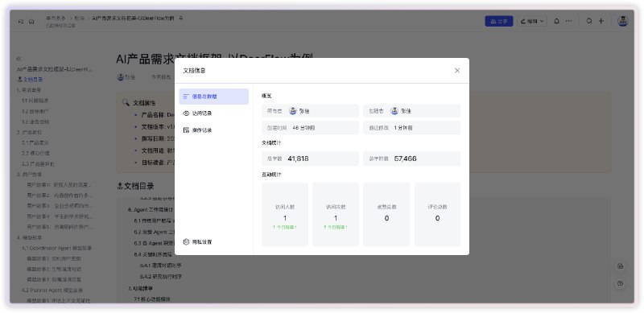Image resolution: width=644 pixels, height=313 pixels.
Task: Select the 信息与数据 tab
Action: click(213, 97)
